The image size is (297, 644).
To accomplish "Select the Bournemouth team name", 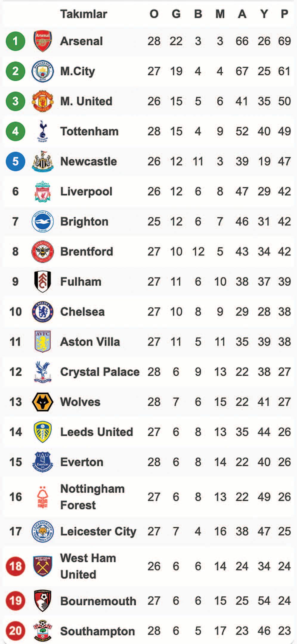I will tap(98, 601).
